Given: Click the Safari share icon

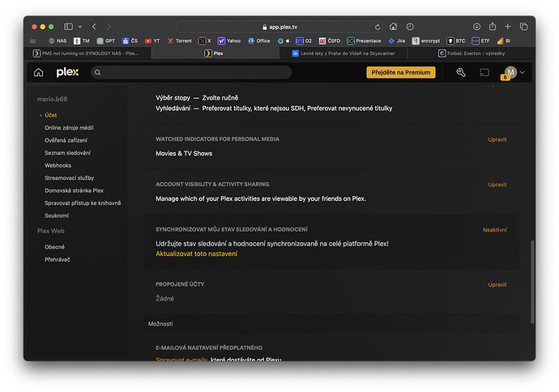Looking at the screenshot, I should pos(493,27).
